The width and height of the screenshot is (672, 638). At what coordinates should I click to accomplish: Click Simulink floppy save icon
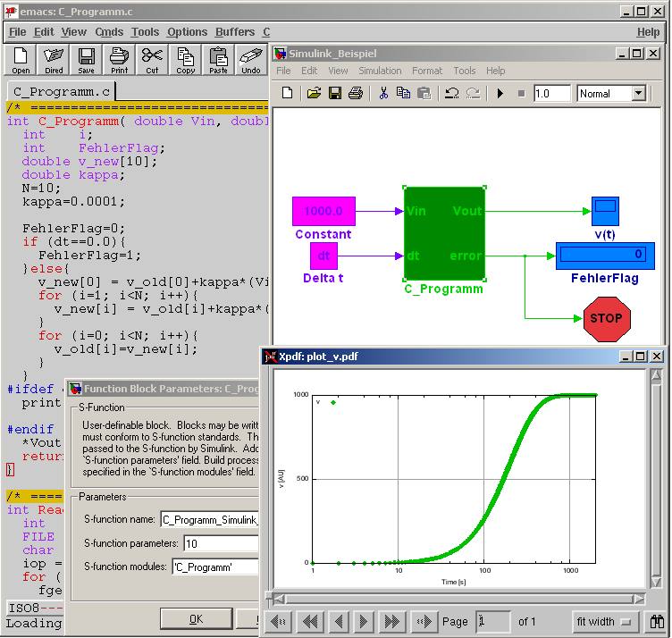tap(335, 93)
